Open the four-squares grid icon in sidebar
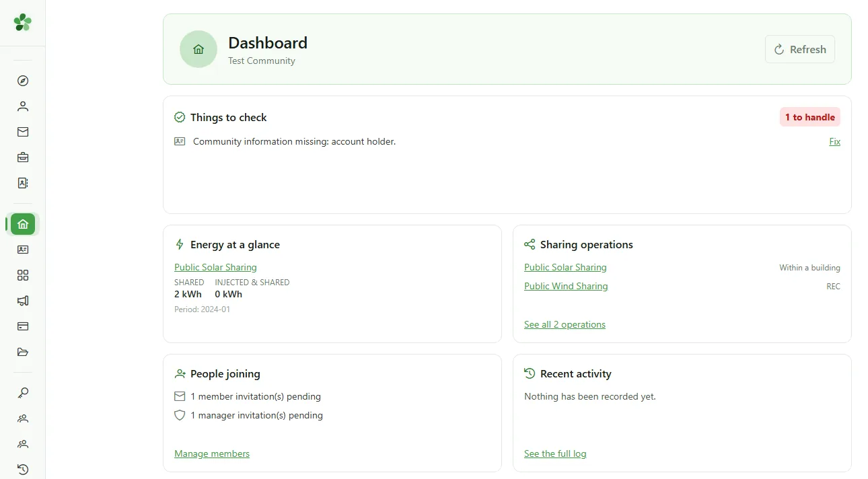This screenshot has width=868, height=479. 23,275
